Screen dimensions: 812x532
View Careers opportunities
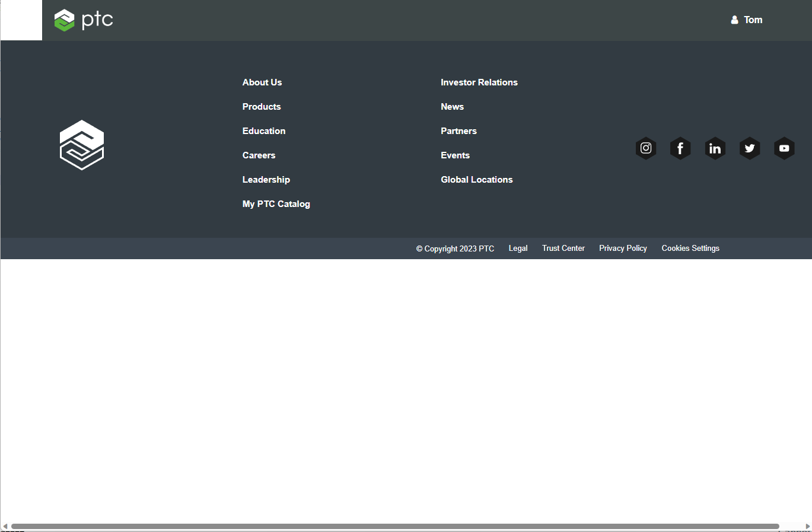[x=259, y=155]
